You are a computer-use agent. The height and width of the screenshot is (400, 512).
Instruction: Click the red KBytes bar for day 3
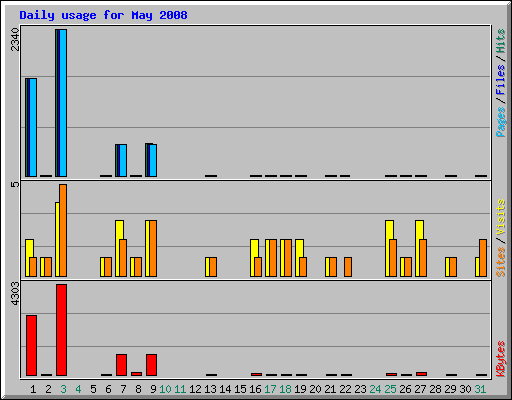[61, 330]
